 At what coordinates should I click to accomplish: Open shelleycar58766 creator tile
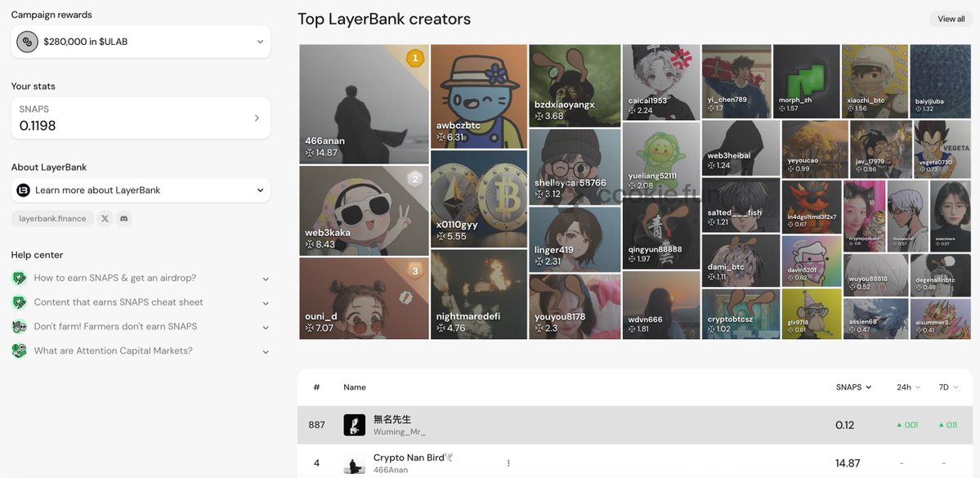click(575, 166)
